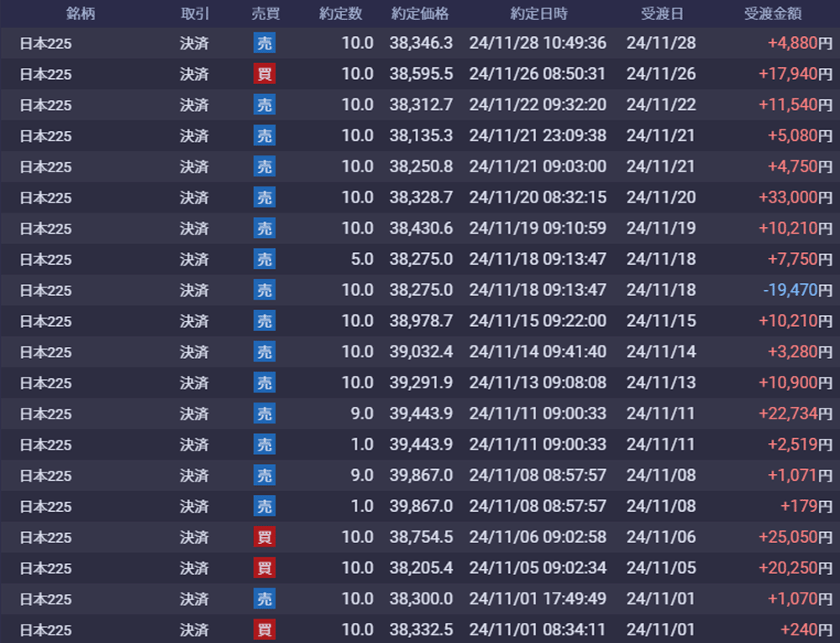Screen dimensions: 840x643
Task: Click the 売 badge in the 24/11/13 09:08:08 row
Action: [x=265, y=383]
